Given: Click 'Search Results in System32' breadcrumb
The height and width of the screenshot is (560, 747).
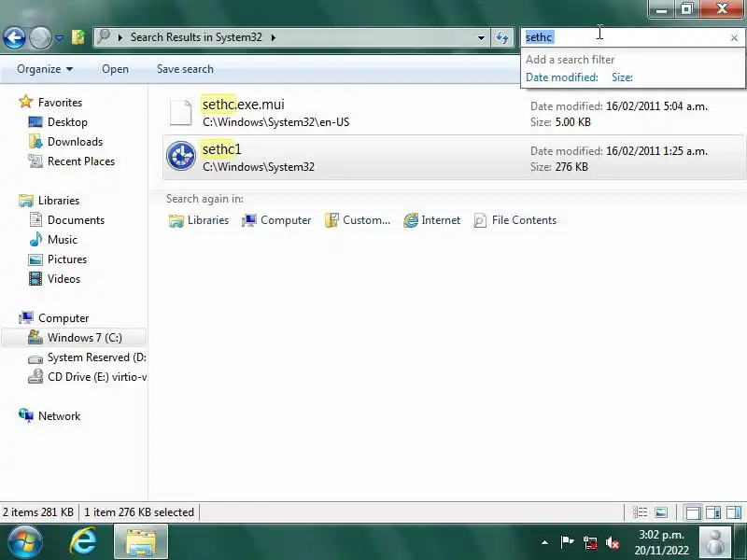Looking at the screenshot, I should click(196, 37).
